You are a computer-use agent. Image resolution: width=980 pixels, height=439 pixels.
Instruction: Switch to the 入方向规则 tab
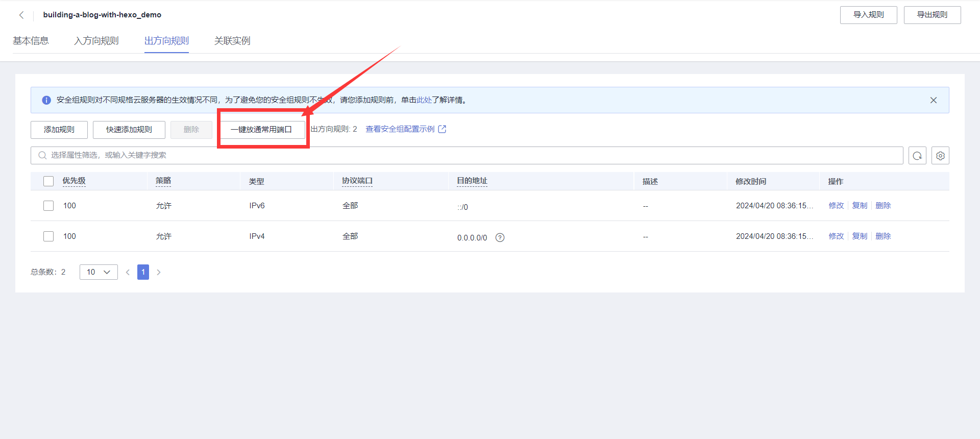point(96,41)
